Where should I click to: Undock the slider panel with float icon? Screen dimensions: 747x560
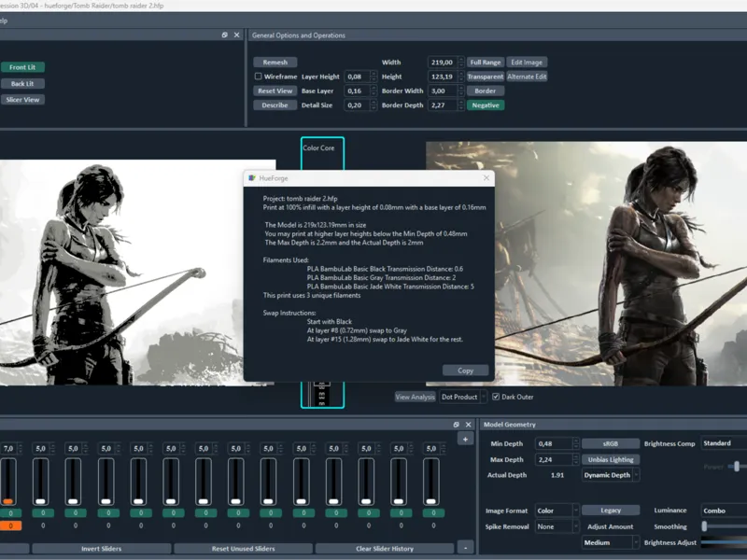[456, 425]
